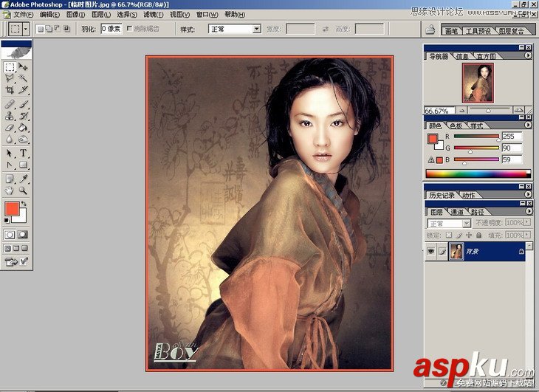Select the Polygonal Lasso tool
Image resolution: width=539 pixels, height=392 pixels.
point(10,78)
